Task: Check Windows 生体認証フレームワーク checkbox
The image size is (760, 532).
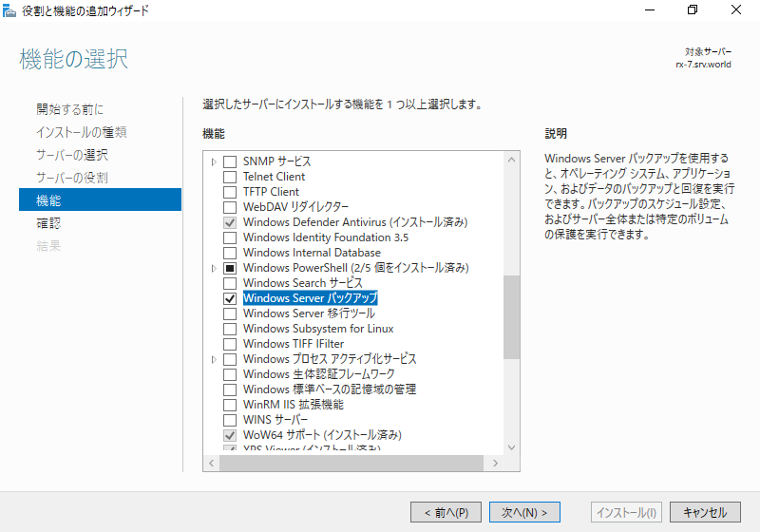Action: pos(230,374)
